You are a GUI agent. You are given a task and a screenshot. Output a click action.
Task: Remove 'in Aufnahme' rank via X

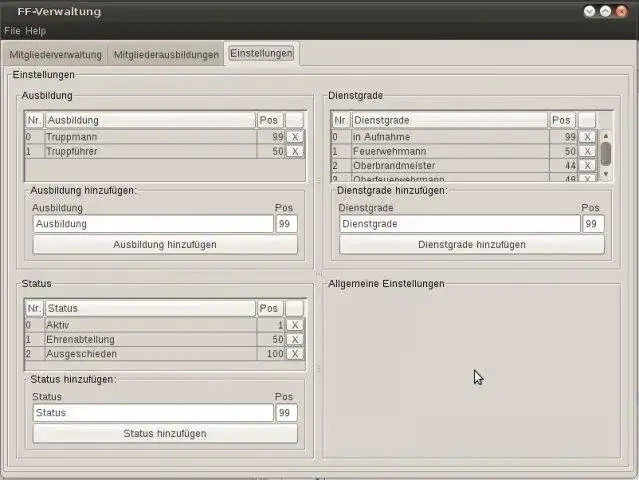click(587, 137)
